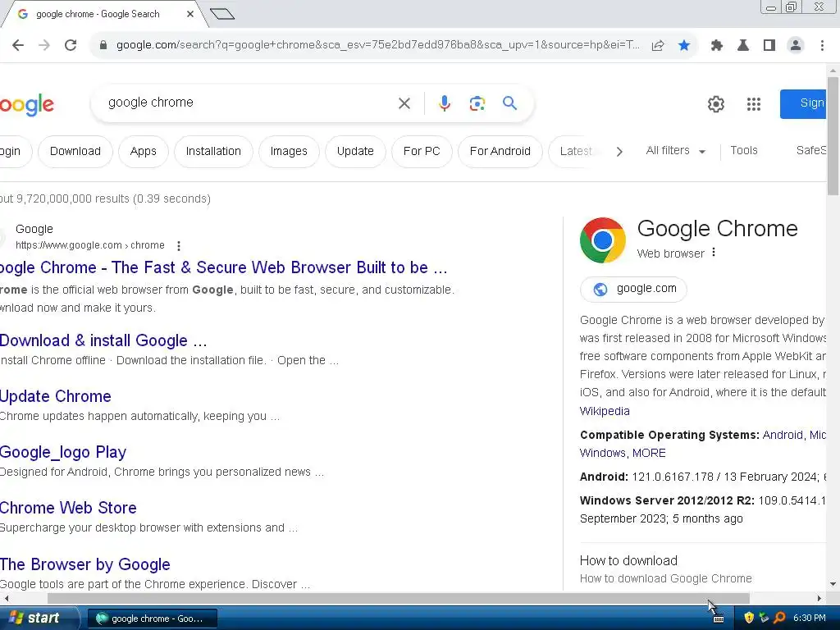Click the blue Sign in button

(803, 104)
